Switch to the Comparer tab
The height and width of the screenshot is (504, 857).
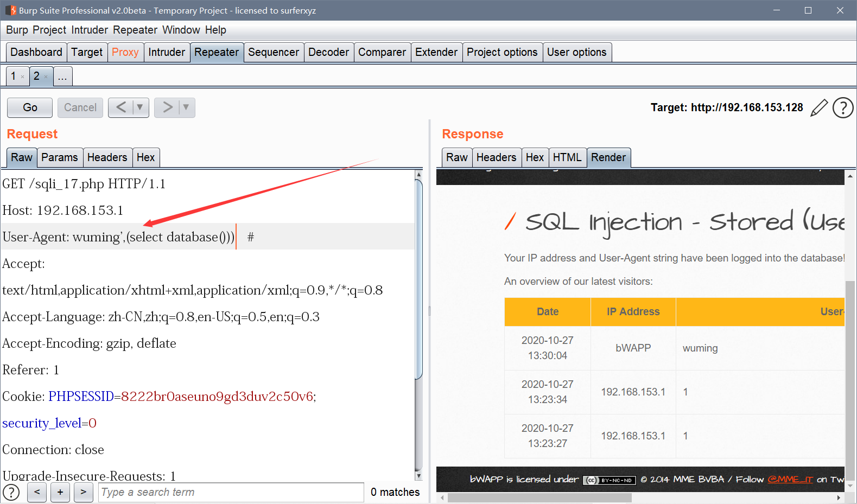pyautogui.click(x=382, y=52)
